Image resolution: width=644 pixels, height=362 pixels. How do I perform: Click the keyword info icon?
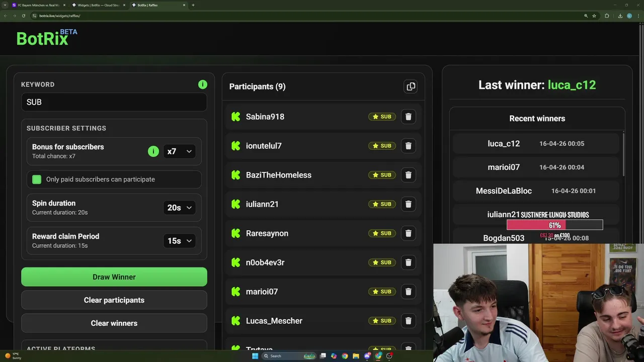pos(203,84)
